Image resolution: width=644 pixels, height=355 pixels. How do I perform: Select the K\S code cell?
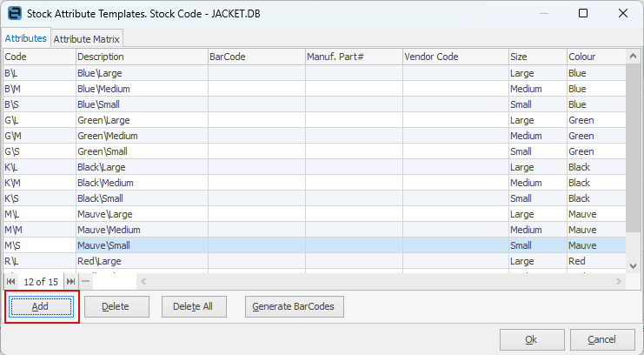pyautogui.click(x=39, y=198)
